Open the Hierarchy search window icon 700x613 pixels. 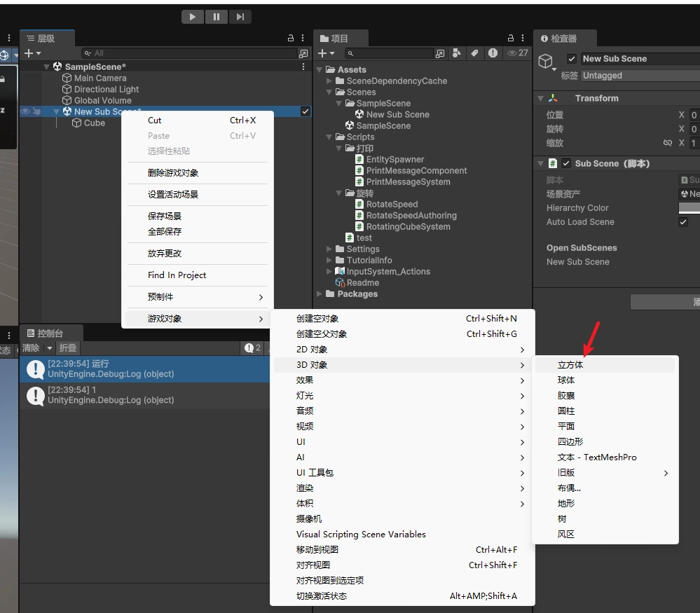(303, 53)
